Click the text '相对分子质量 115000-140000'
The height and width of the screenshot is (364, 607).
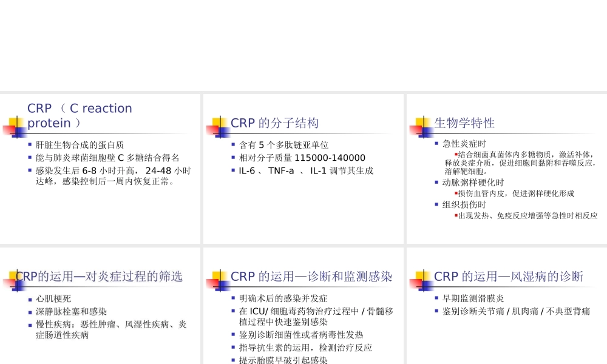[x=302, y=158]
